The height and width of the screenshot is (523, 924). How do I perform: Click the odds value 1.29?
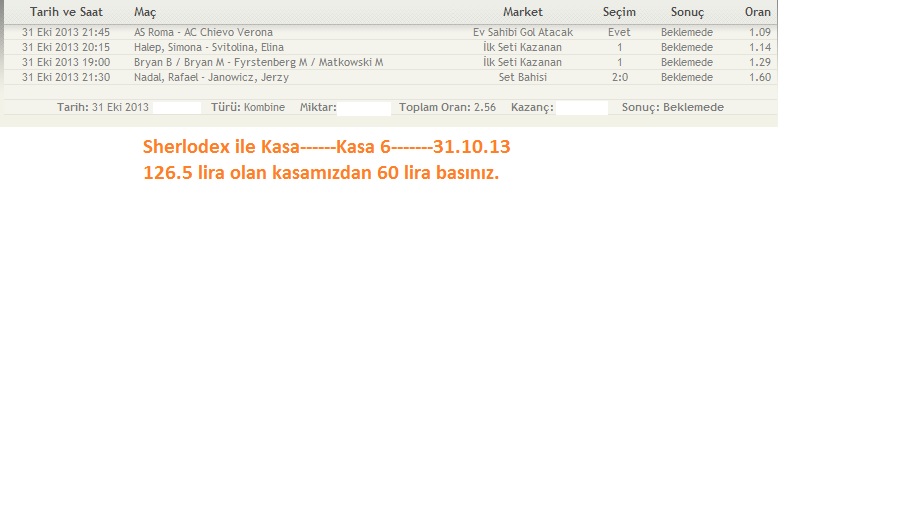[x=760, y=62]
